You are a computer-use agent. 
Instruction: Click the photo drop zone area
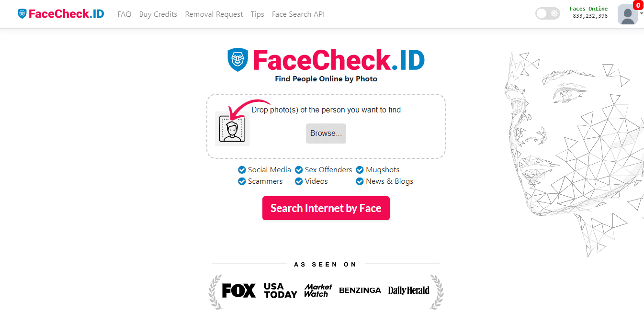(326, 126)
